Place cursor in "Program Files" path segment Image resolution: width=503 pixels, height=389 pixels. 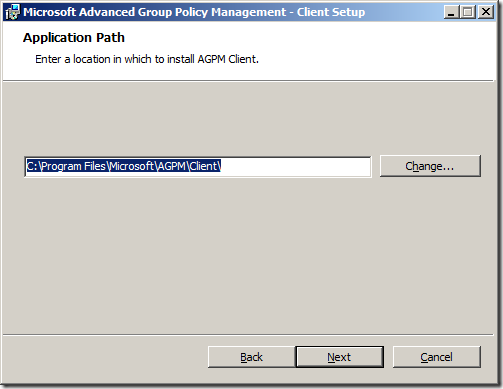tap(74, 166)
